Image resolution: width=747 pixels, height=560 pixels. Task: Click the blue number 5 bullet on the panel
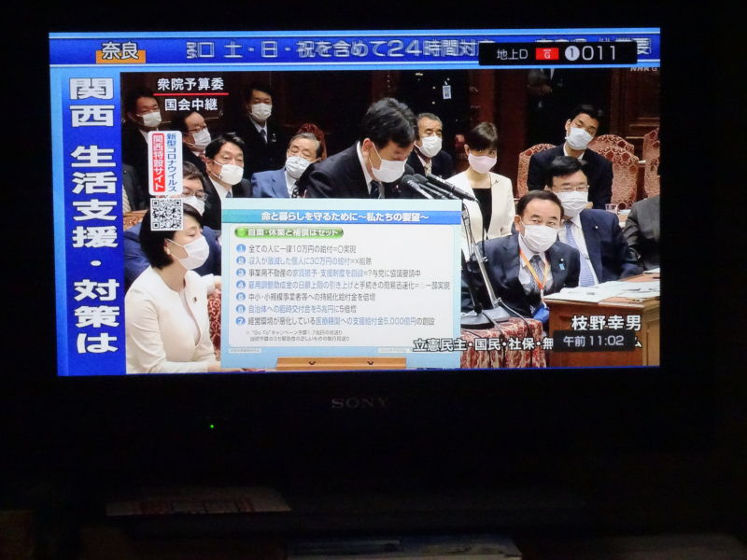click(x=241, y=297)
